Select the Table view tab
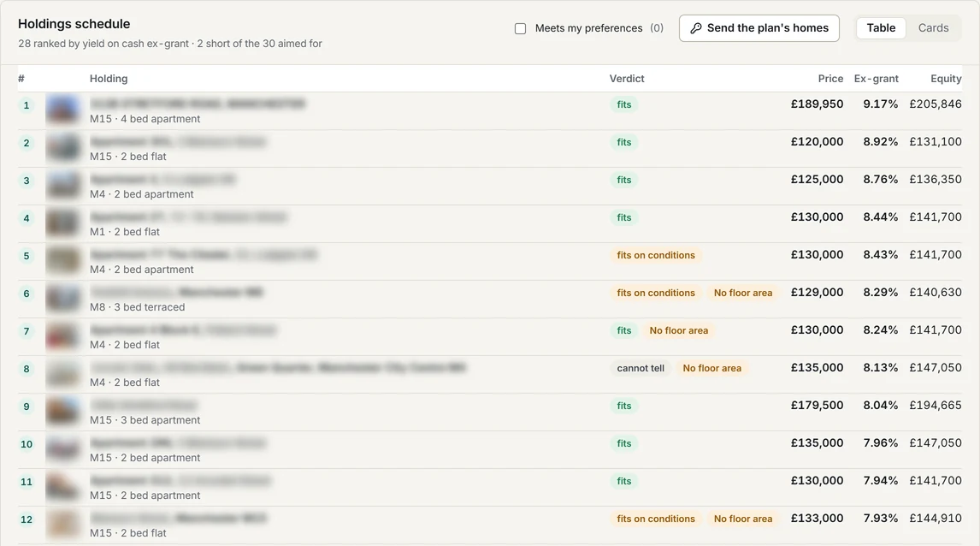 881,28
